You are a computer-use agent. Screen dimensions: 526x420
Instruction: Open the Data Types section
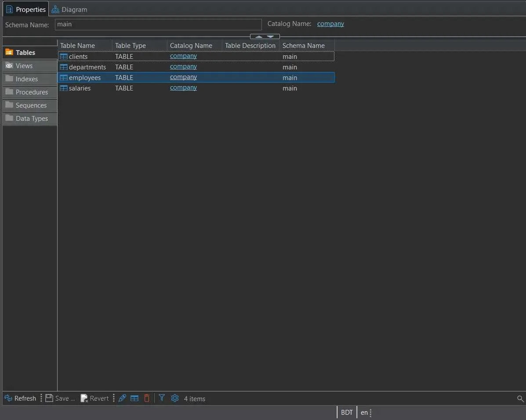[x=30, y=119]
